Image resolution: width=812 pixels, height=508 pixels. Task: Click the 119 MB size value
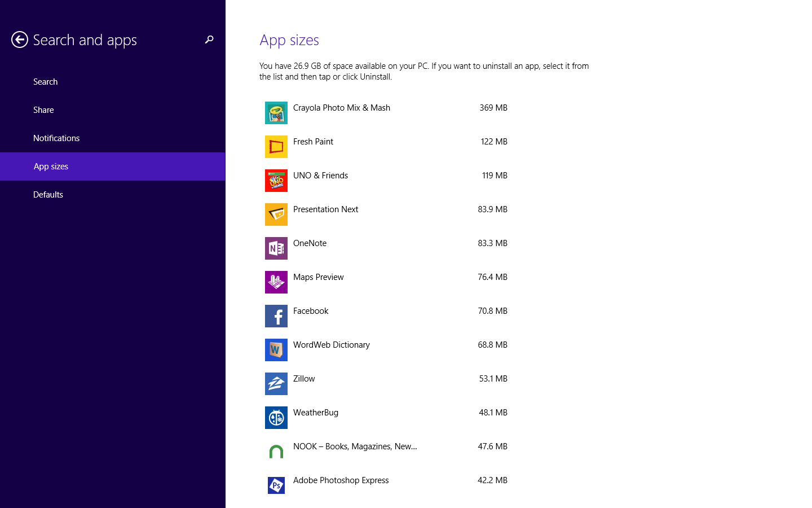[495, 176]
